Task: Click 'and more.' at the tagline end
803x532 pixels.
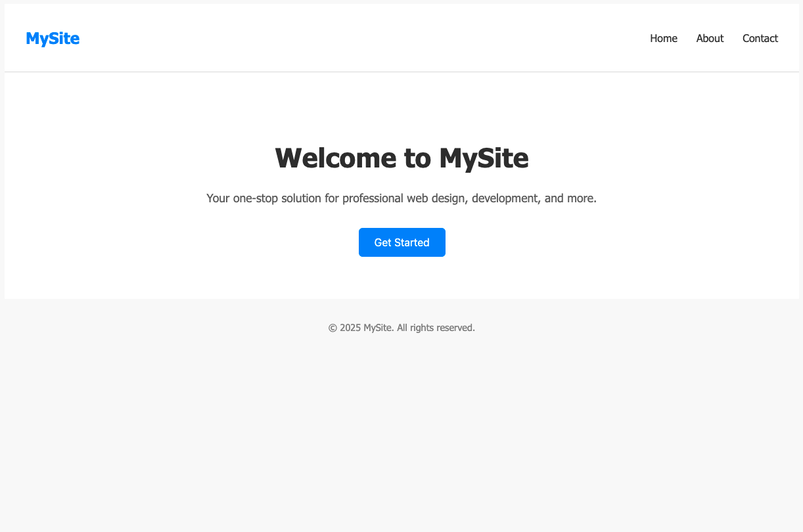Action: click(x=570, y=198)
